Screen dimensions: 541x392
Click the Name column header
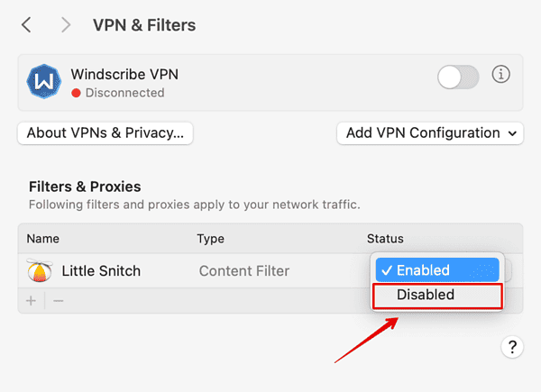click(x=42, y=239)
